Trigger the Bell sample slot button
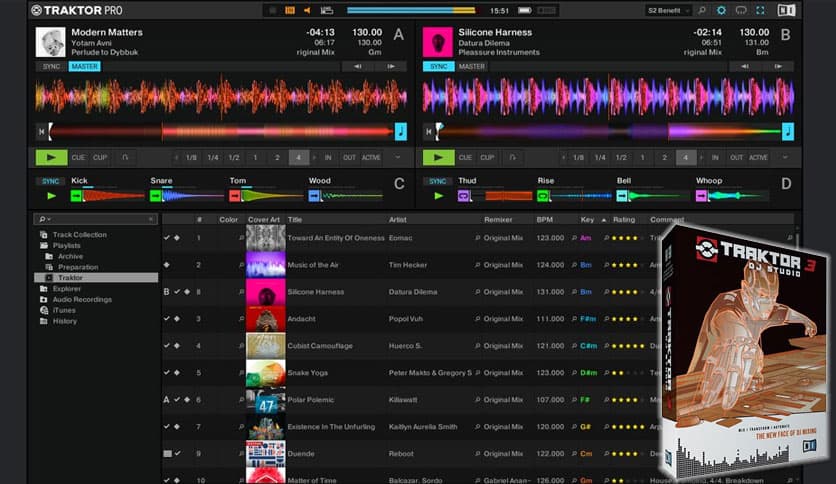836x484 pixels. coord(622,196)
